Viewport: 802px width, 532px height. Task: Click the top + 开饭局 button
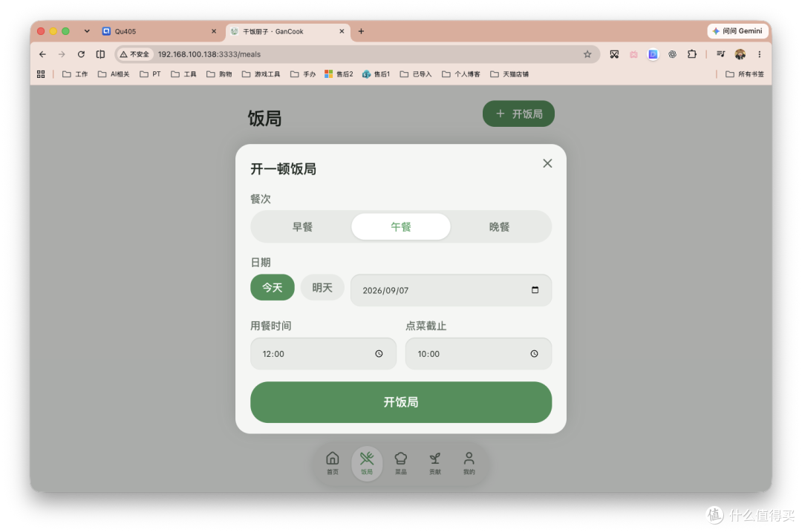518,114
